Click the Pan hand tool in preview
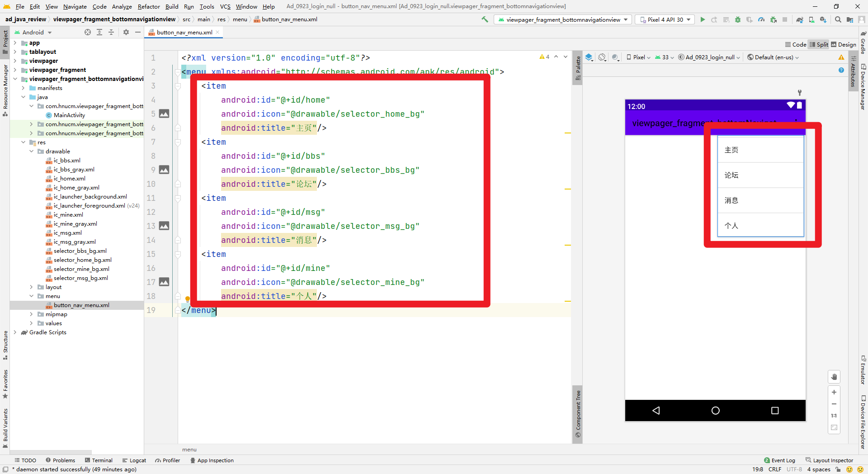The width and height of the screenshot is (868, 474). [x=834, y=376]
